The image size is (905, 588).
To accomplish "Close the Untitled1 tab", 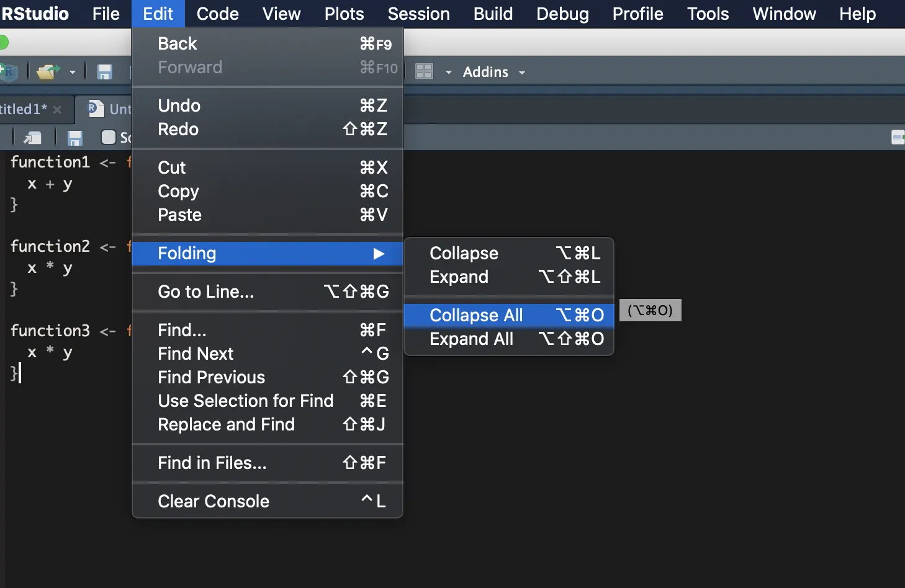I will (x=58, y=110).
